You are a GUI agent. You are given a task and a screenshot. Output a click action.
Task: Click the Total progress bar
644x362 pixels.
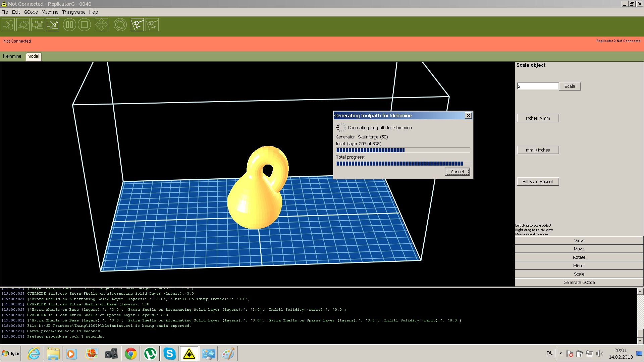click(403, 164)
